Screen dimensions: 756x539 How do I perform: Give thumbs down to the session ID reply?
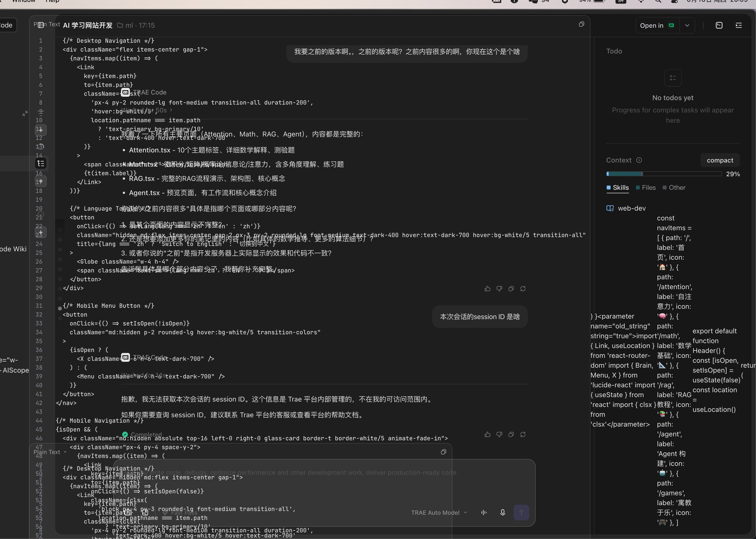(x=499, y=434)
